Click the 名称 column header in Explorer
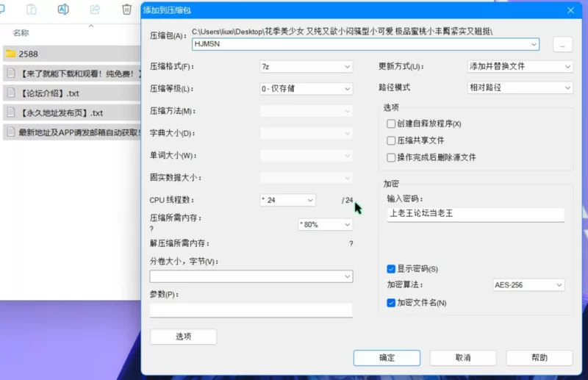This screenshot has height=380, width=588. [21, 33]
